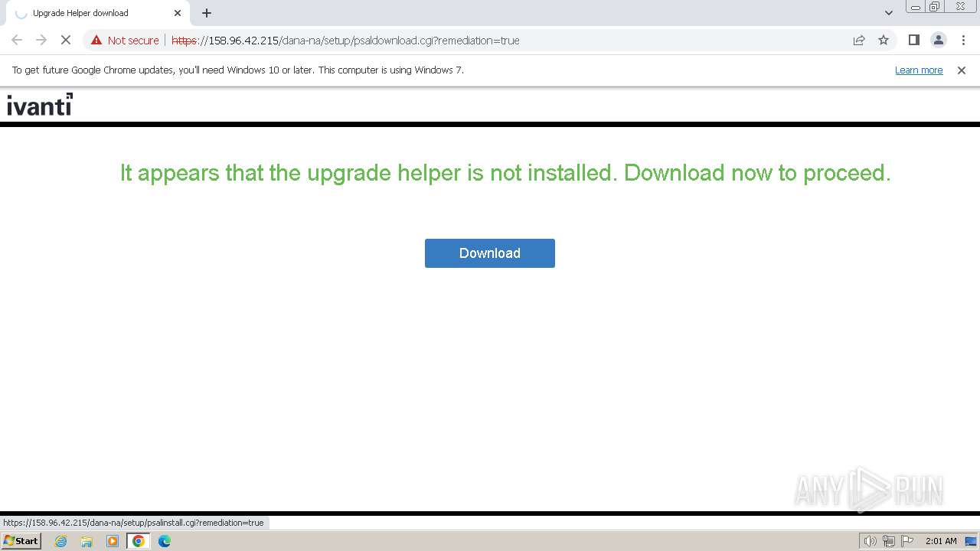
Task: Open File Explorer from taskbar
Action: [x=87, y=541]
